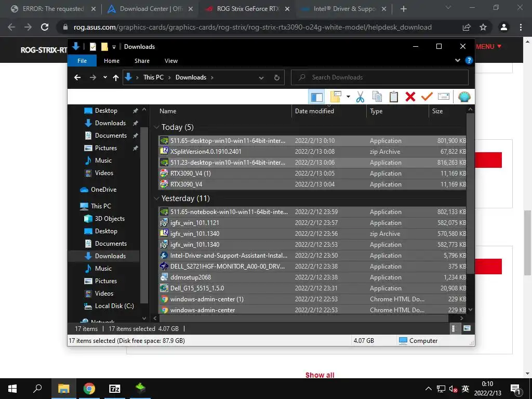532x399 pixels.
Task: Sort by Type column header
Action: [x=376, y=111]
